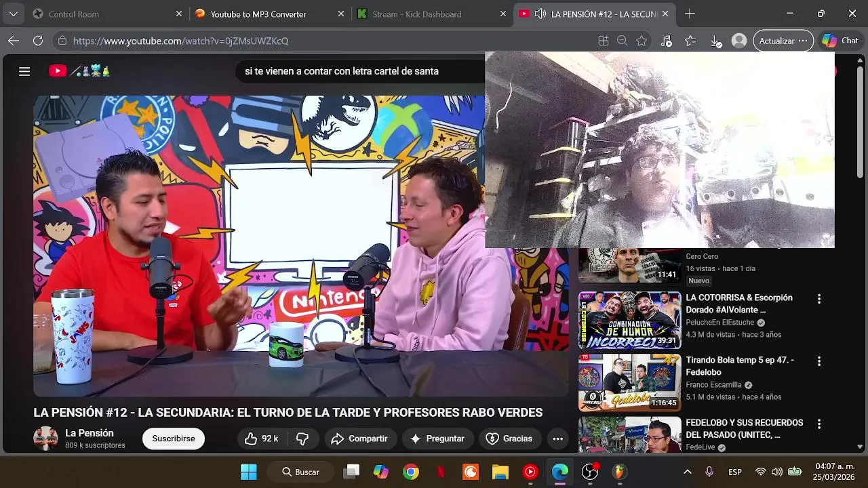
Task: Reload the page with refresh icon
Action: (39, 41)
